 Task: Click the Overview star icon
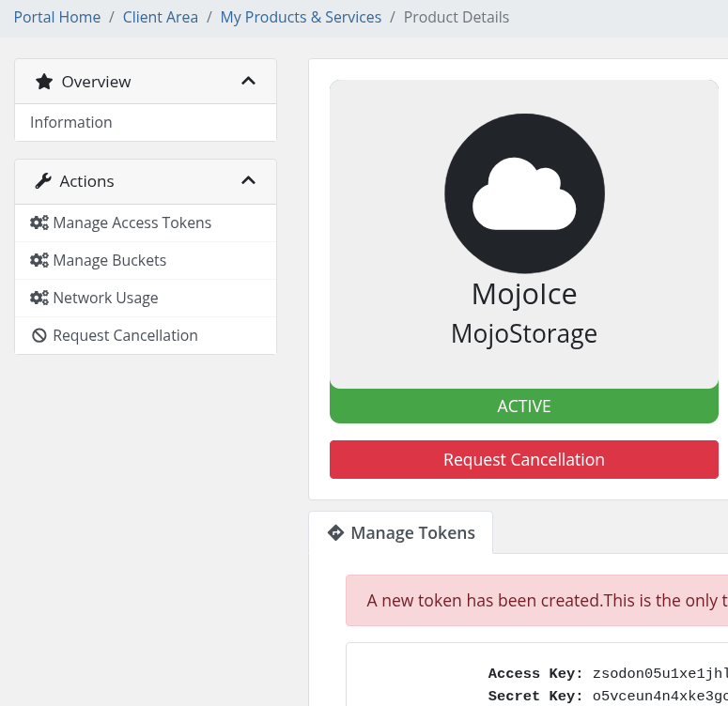tap(44, 82)
